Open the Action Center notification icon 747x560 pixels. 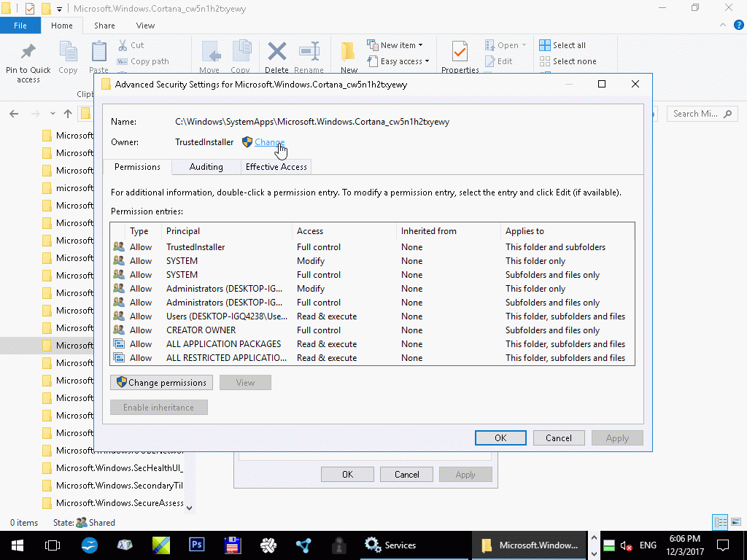click(723, 545)
